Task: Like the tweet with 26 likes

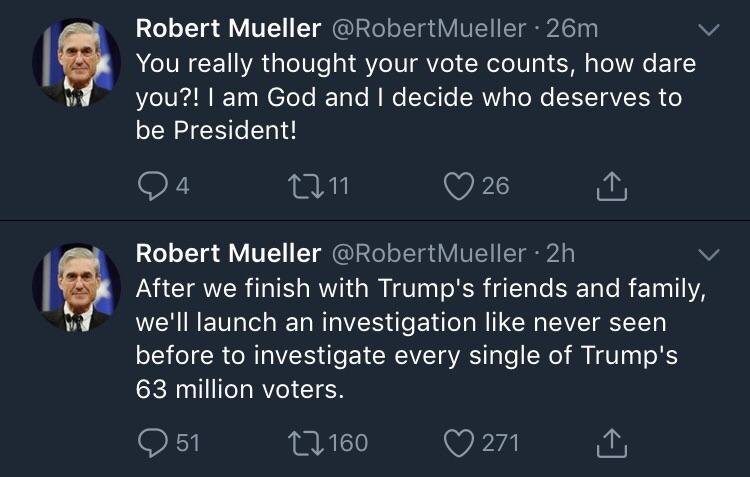Action: (459, 186)
